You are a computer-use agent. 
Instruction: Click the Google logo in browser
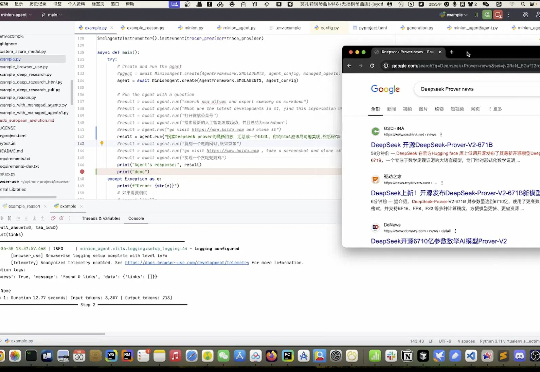click(x=385, y=89)
